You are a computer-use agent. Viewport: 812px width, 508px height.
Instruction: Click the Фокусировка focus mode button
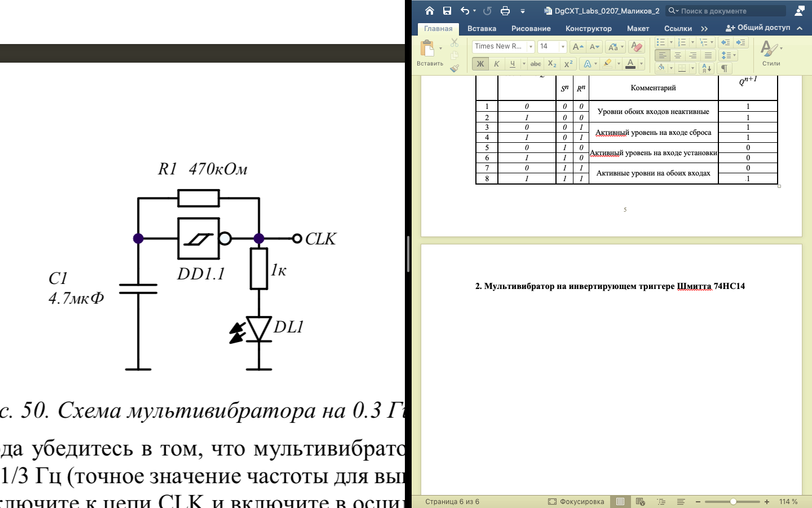(x=576, y=501)
